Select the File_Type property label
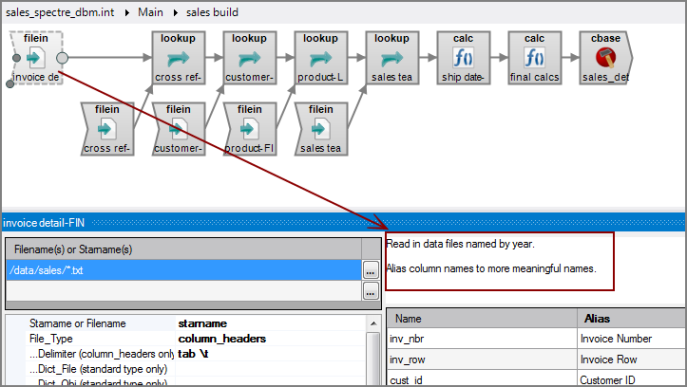 click(x=51, y=338)
